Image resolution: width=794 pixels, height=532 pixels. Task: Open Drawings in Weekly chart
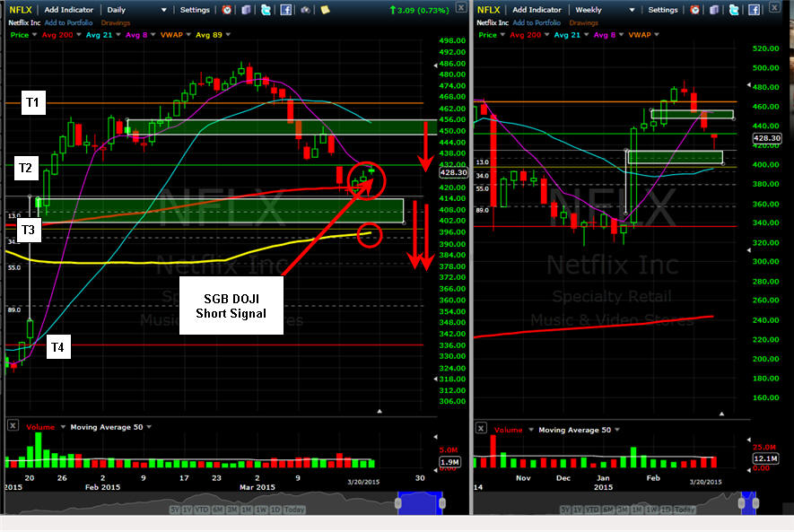coord(583,22)
